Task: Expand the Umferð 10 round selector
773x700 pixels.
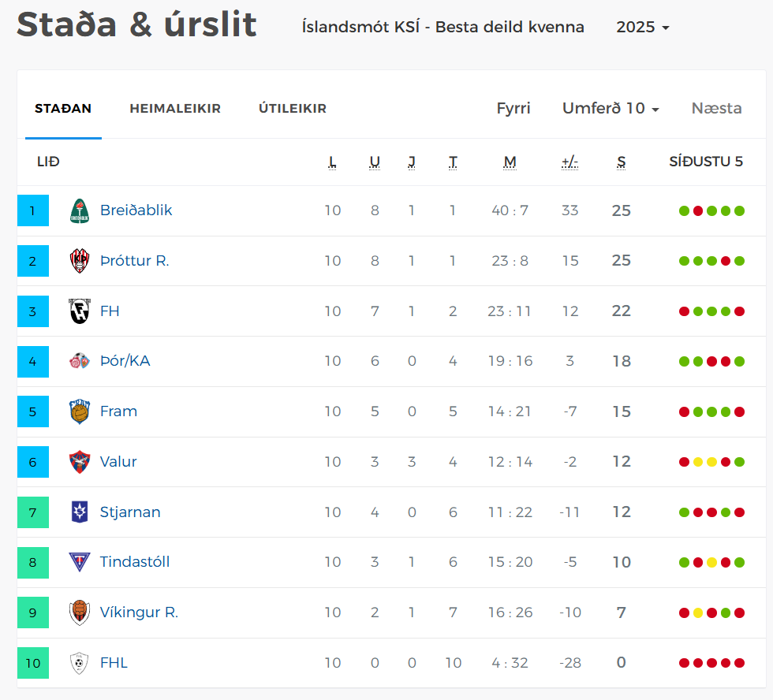Action: point(611,108)
